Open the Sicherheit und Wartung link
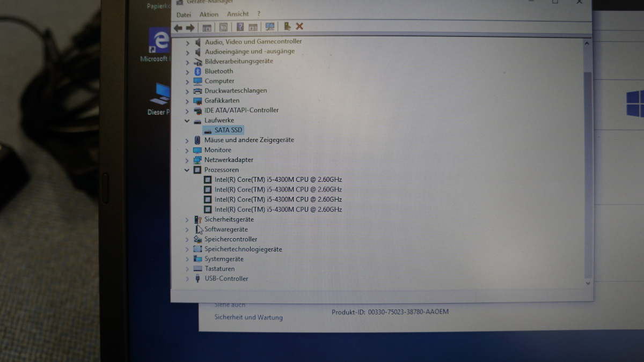 click(248, 317)
